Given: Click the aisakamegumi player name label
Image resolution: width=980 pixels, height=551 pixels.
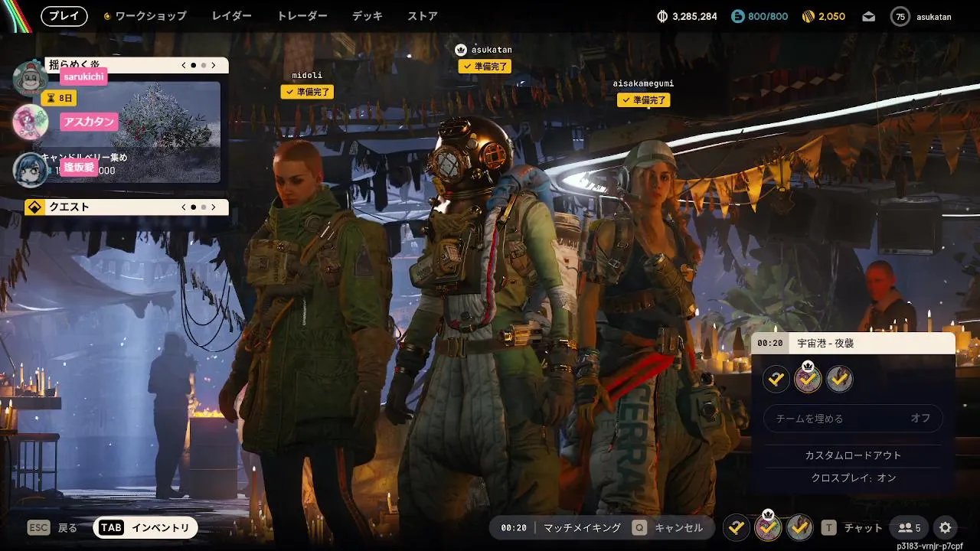Looking at the screenshot, I should coord(643,83).
